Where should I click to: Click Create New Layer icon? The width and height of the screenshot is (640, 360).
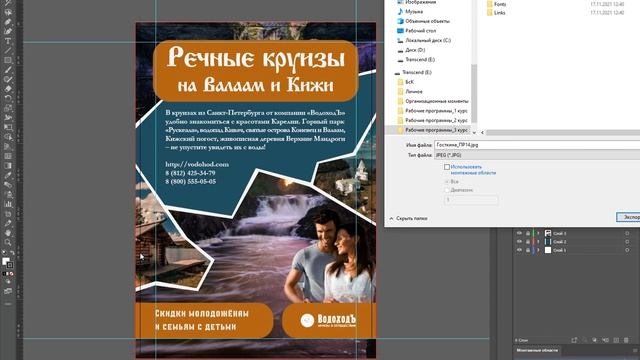616,340
